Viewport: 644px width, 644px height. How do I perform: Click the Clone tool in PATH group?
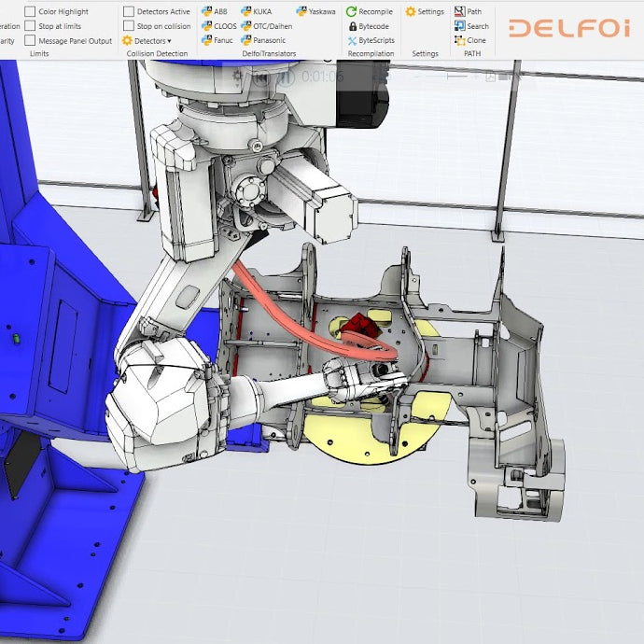click(x=470, y=40)
